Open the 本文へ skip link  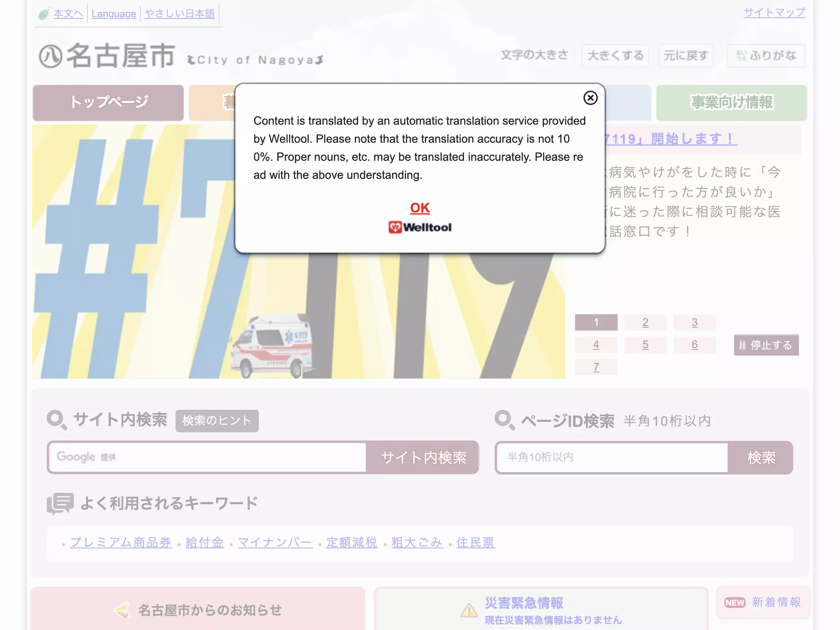[x=68, y=14]
